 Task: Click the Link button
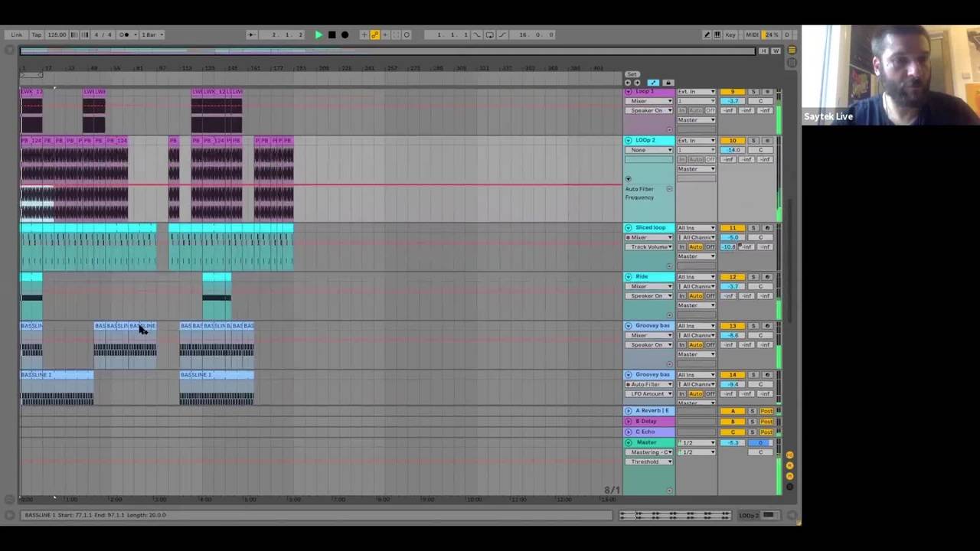16,34
